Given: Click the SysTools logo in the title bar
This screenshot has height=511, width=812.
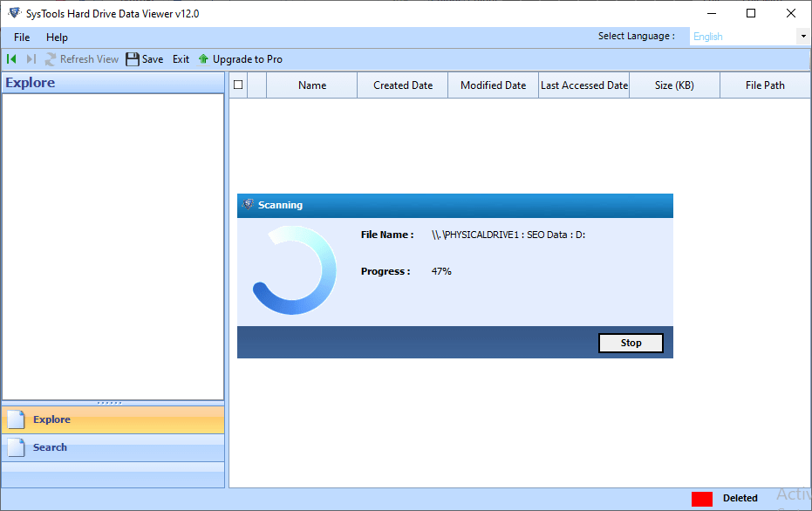Looking at the screenshot, I should coord(15,13).
